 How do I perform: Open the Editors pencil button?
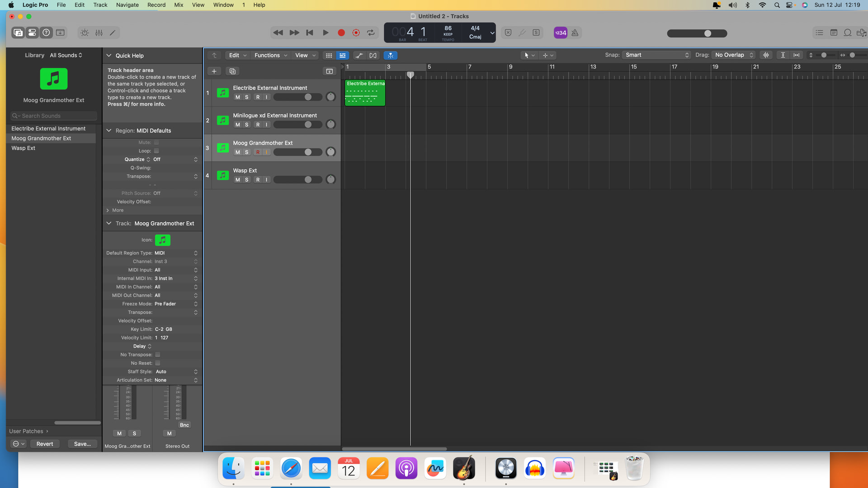click(113, 33)
